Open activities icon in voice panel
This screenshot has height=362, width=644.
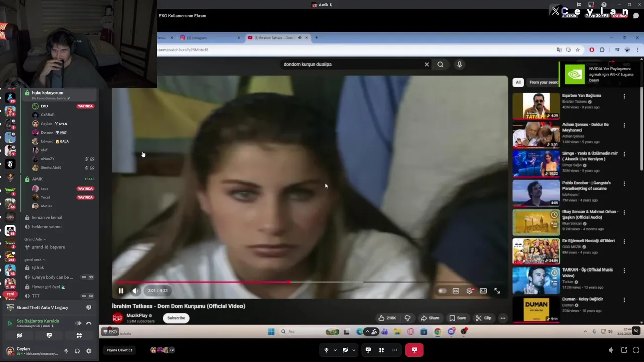pos(79,335)
